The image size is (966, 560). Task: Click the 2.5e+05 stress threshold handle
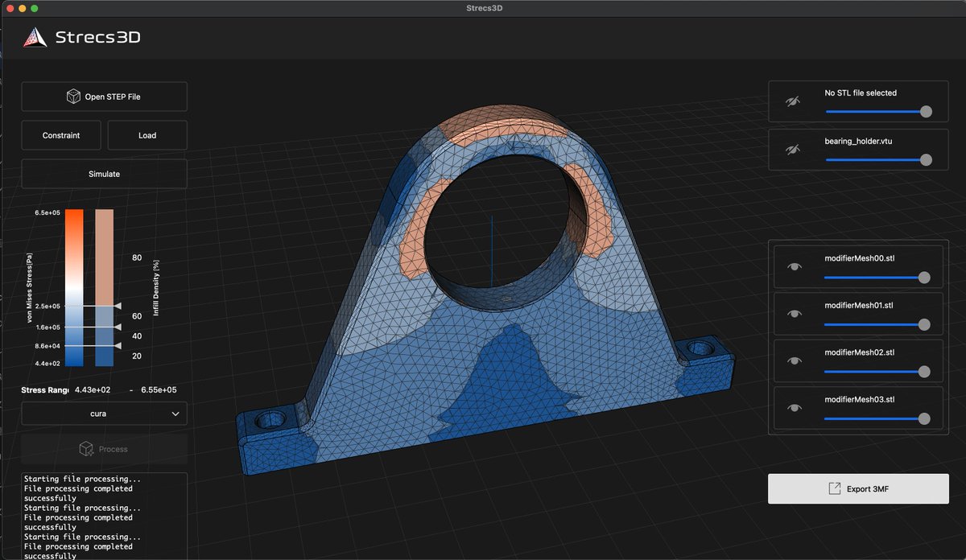pos(118,307)
